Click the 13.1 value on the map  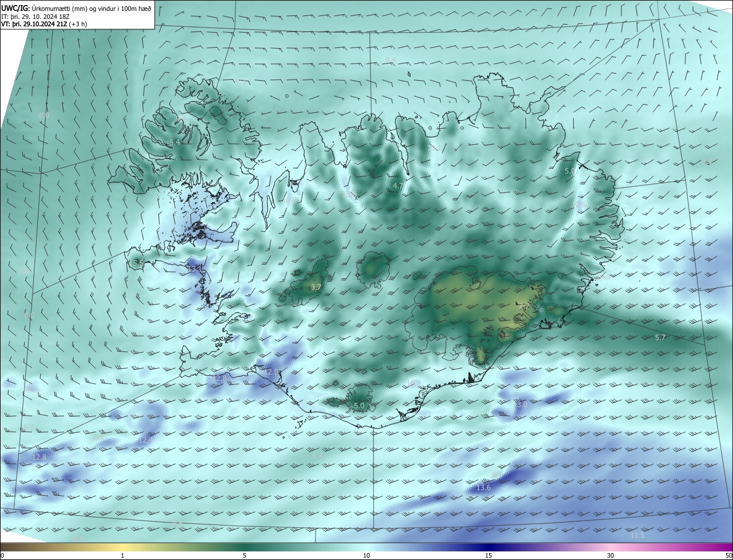(x=195, y=268)
